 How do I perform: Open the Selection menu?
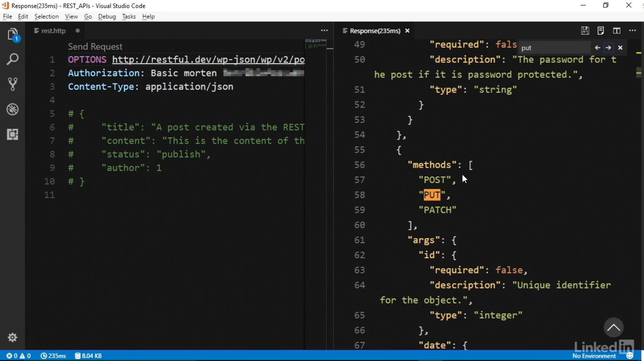46,16
